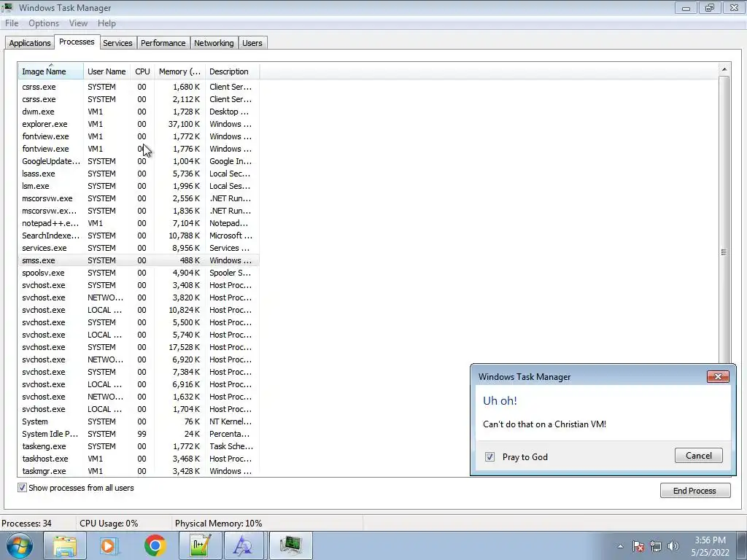The image size is (747, 560).
Task: Uncheck Pray to God checkbox
Action: (x=489, y=456)
